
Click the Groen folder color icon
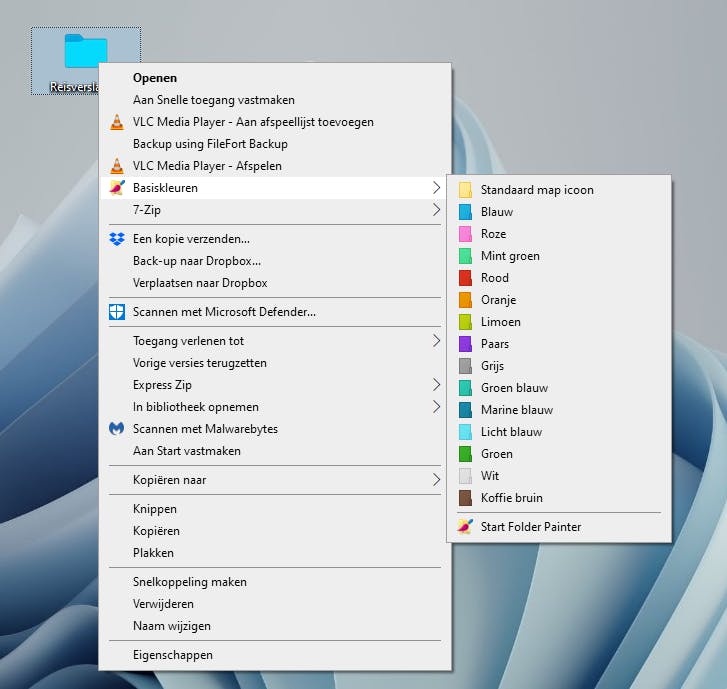coord(465,454)
